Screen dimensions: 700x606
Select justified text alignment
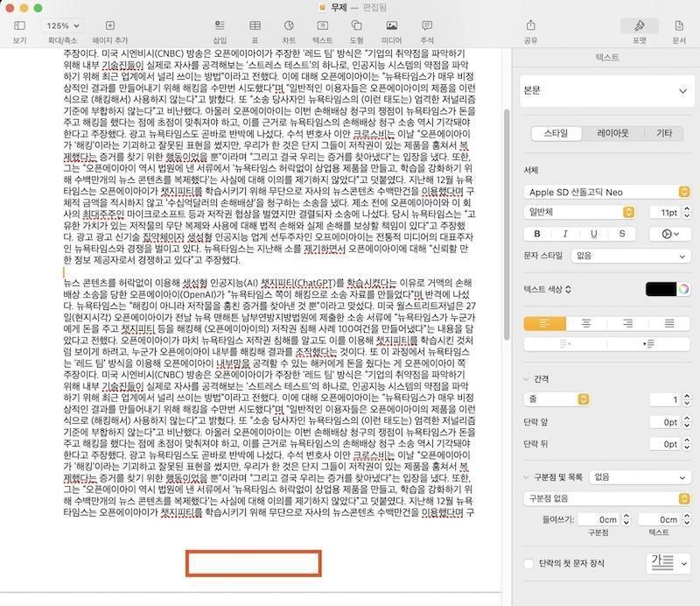pos(669,323)
